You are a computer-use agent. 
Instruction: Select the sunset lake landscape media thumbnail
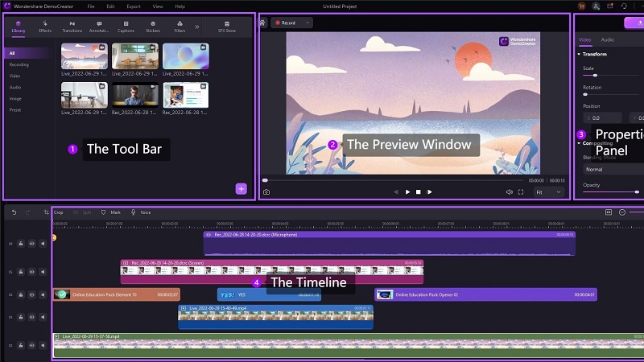click(x=85, y=56)
